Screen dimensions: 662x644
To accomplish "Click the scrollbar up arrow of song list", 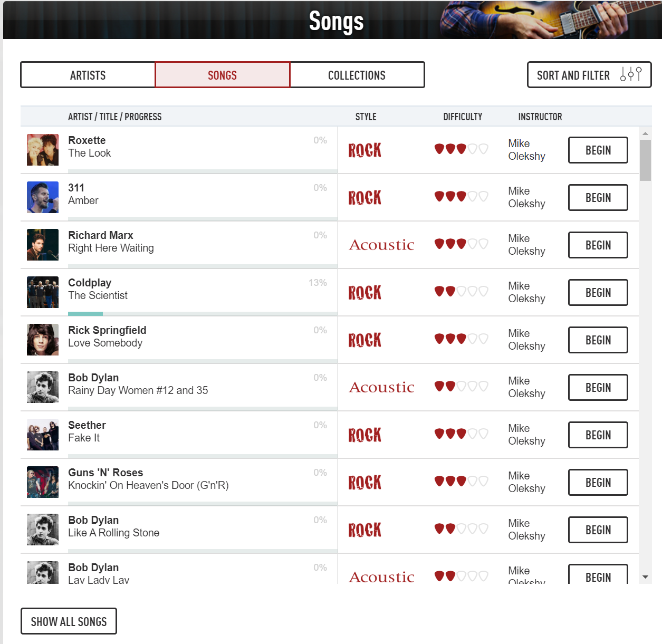I will (645, 133).
